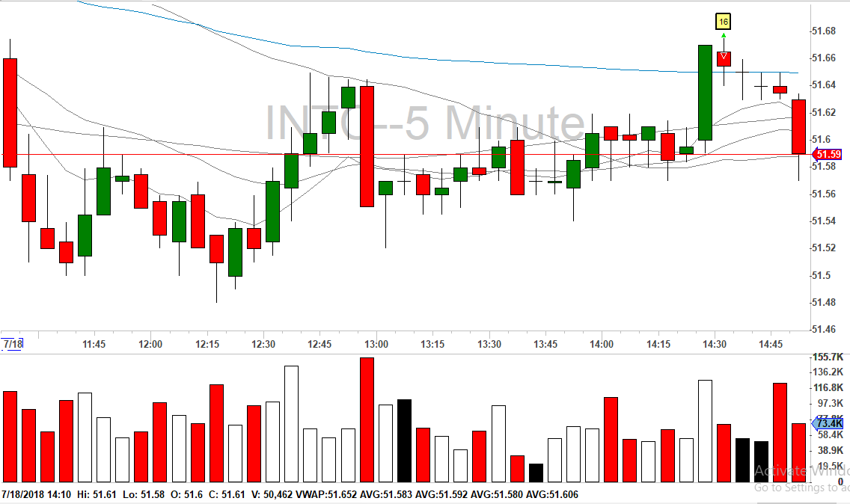Click the first red candle at chart left

(x=10, y=113)
